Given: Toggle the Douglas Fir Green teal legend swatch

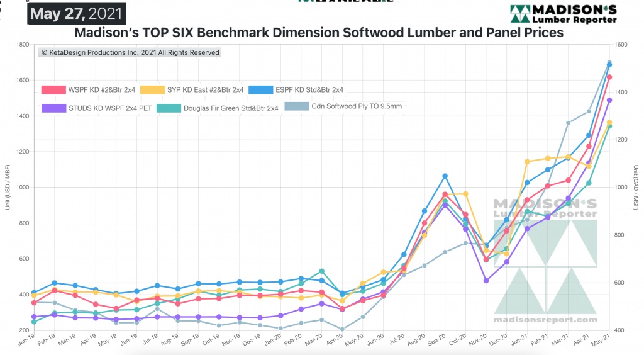Looking at the screenshot, I should coord(169,108).
